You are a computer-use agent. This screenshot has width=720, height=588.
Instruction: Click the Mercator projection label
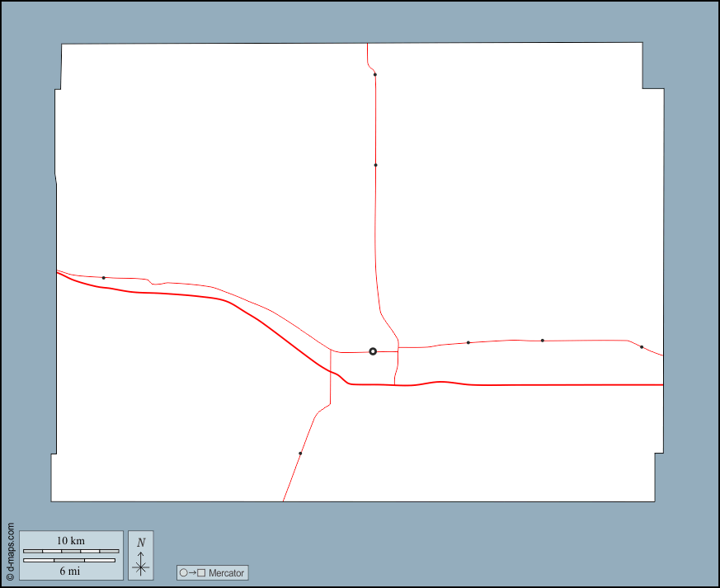pyautogui.click(x=226, y=573)
